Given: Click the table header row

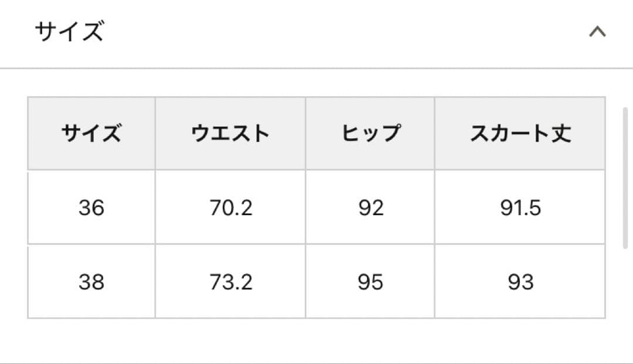Looking at the screenshot, I should click(316, 132).
